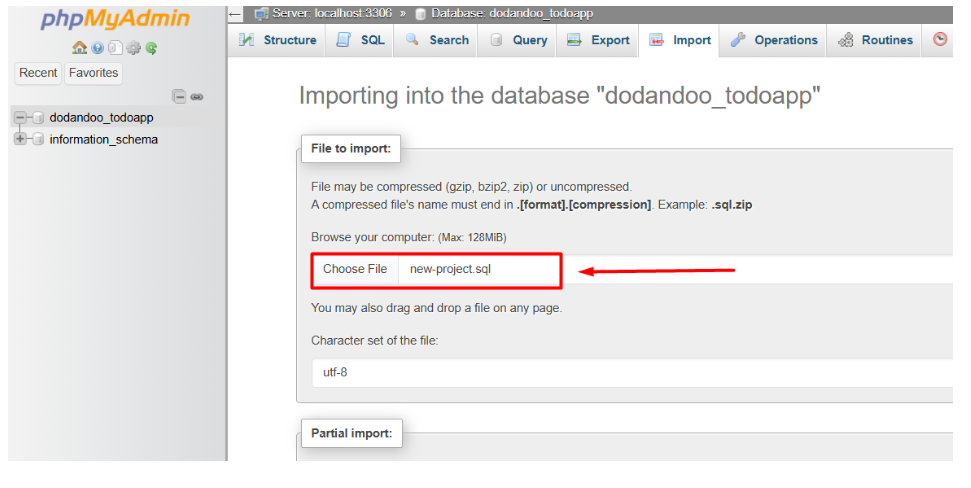Click the SQL documentation page icon
Image resolution: width=971 pixels, height=488 pixels.
(x=115, y=48)
